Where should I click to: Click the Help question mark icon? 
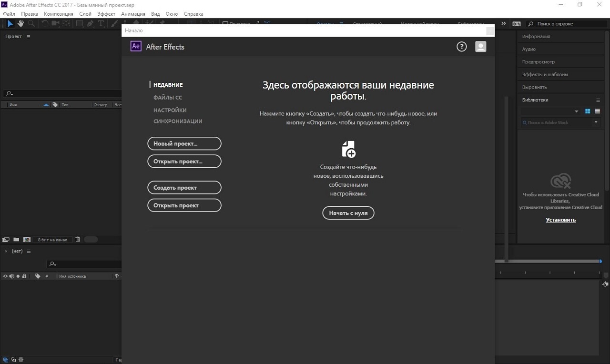tap(461, 46)
